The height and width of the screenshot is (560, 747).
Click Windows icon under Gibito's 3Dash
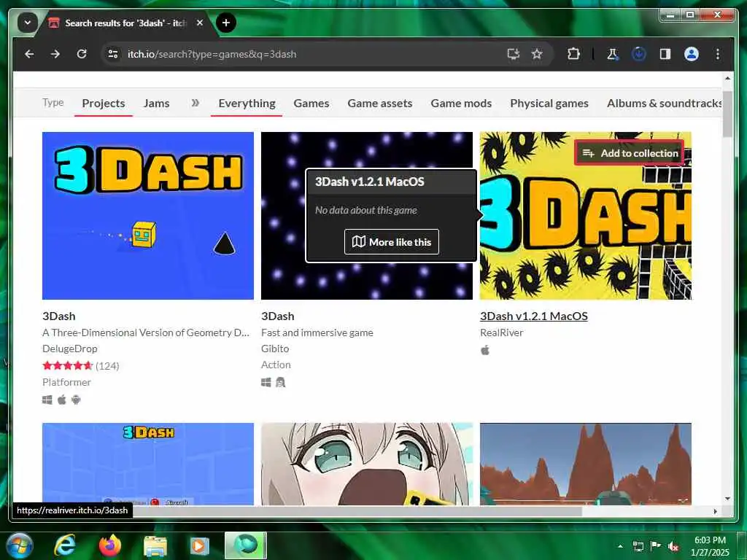coord(266,382)
